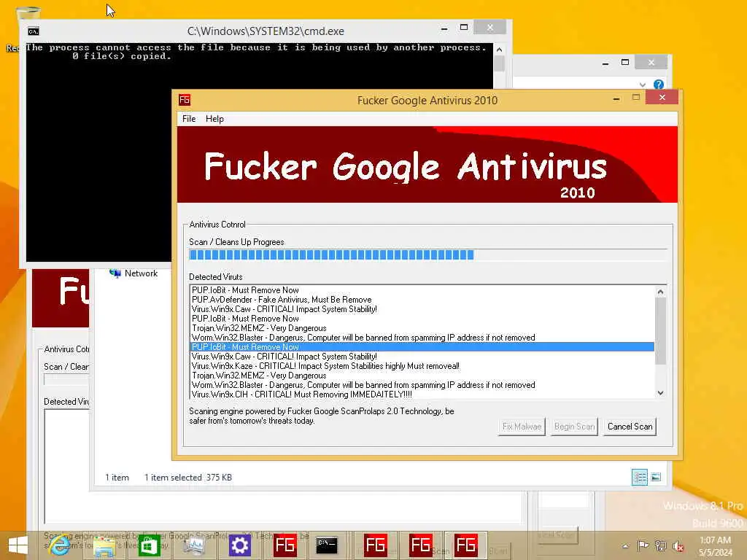Click the FG taskbar icon beside the settings gear
The height and width of the screenshot is (560, 747).
pyautogui.click(x=285, y=545)
